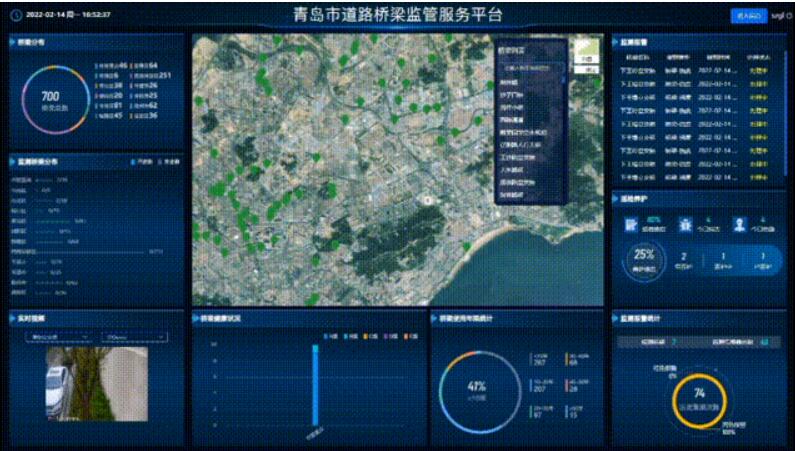
Task: Toggle first legend item in monitored bridge distribution
Action: (138, 160)
